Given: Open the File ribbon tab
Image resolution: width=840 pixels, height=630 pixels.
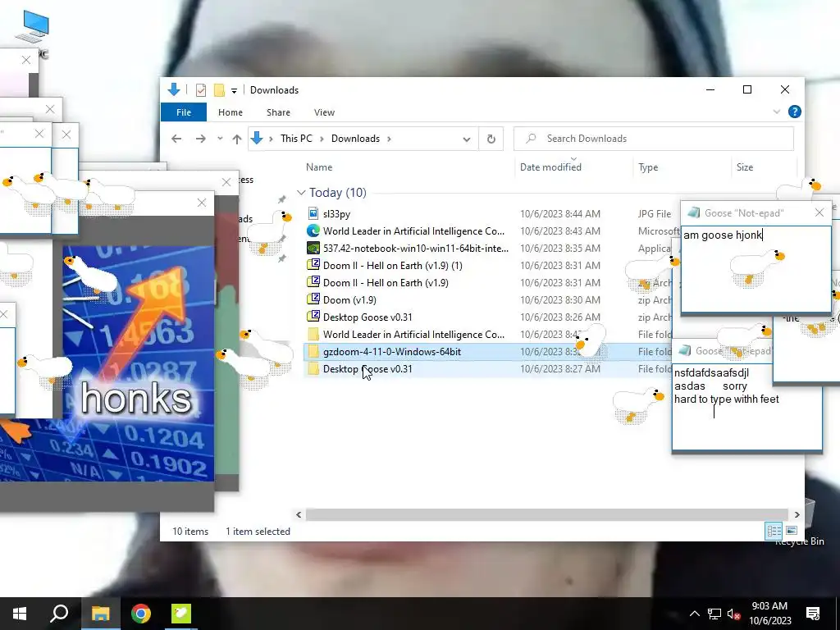Looking at the screenshot, I should (184, 112).
